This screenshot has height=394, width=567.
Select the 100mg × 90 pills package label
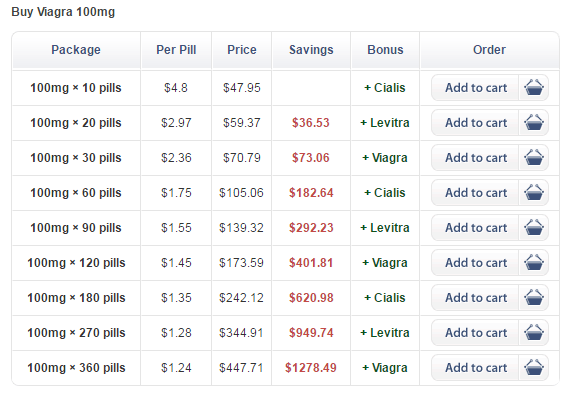coord(76,228)
